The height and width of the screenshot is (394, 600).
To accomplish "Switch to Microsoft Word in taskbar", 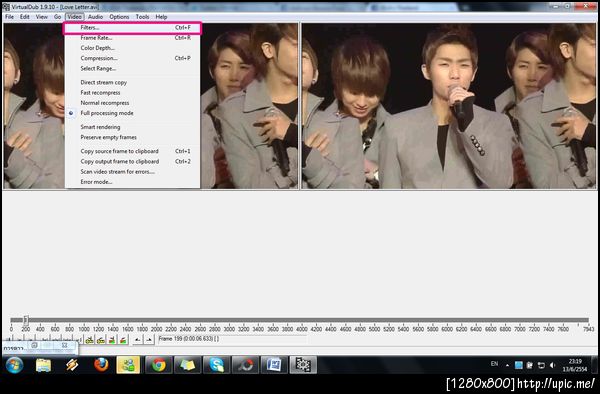I will coord(274,365).
